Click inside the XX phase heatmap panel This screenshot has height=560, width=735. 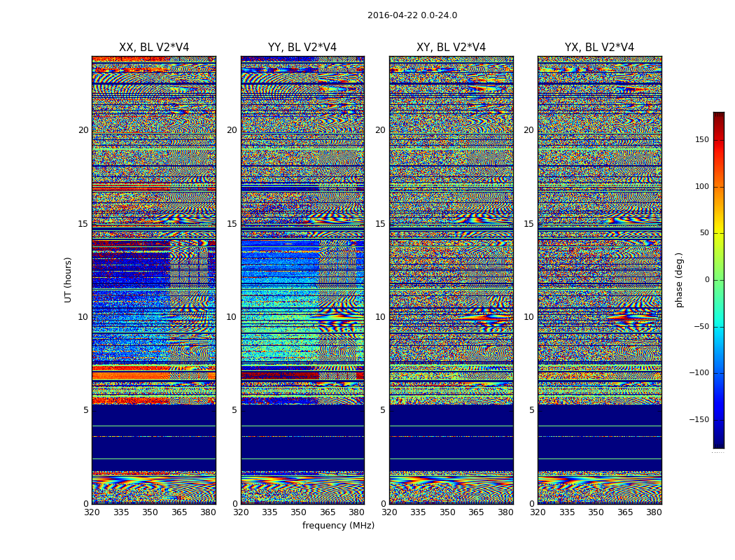click(x=154, y=280)
